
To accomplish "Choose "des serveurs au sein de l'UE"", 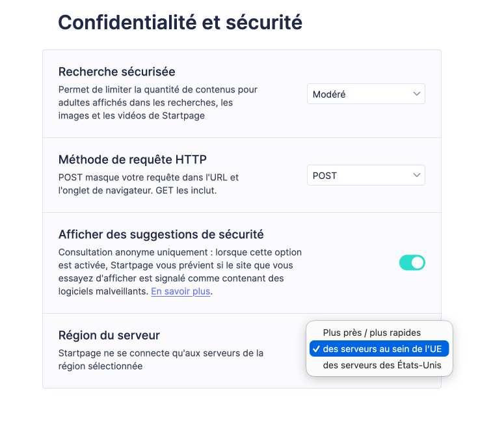I will tap(382, 349).
